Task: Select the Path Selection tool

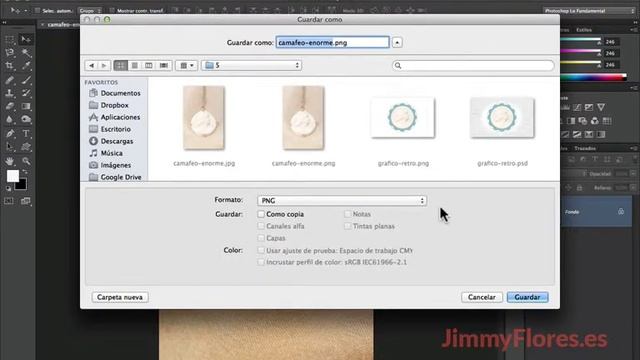Action: pos(9,147)
